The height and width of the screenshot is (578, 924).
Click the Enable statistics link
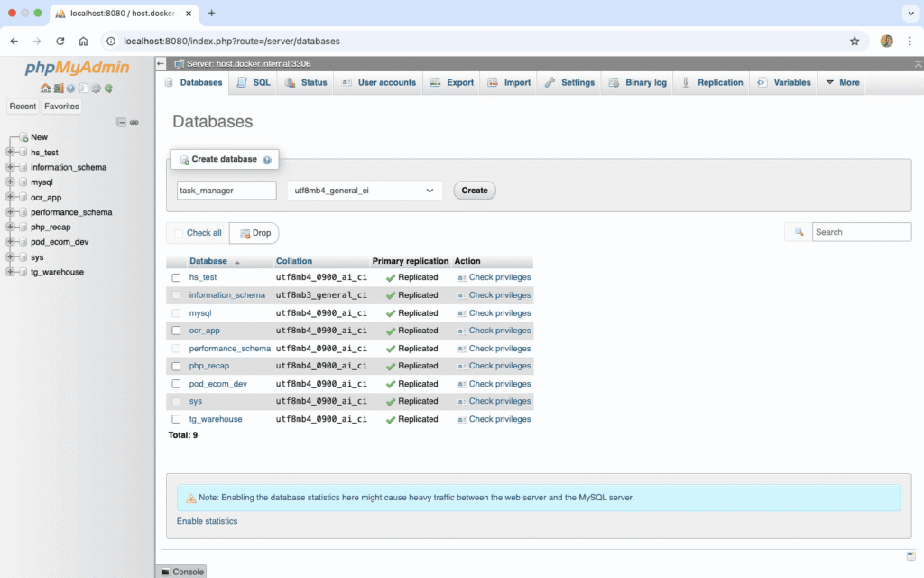click(x=207, y=521)
